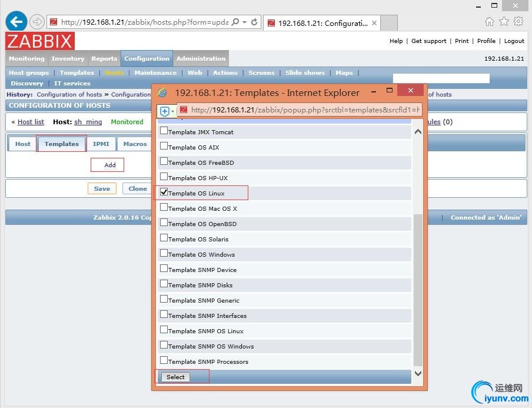This screenshot has width=532, height=408.
Task: Check the Template SNMP OS Windows checkbox
Action: coord(164,344)
